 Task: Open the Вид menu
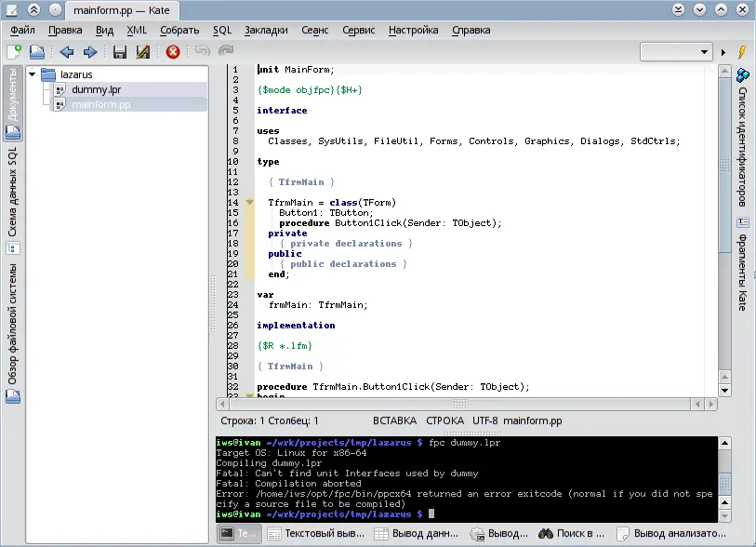click(x=104, y=30)
